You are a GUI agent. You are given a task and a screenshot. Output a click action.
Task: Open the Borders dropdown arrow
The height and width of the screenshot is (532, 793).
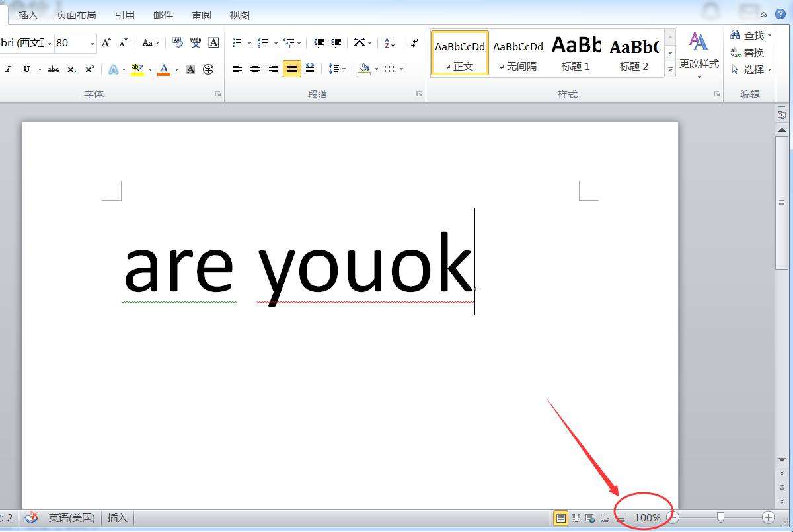click(x=401, y=69)
